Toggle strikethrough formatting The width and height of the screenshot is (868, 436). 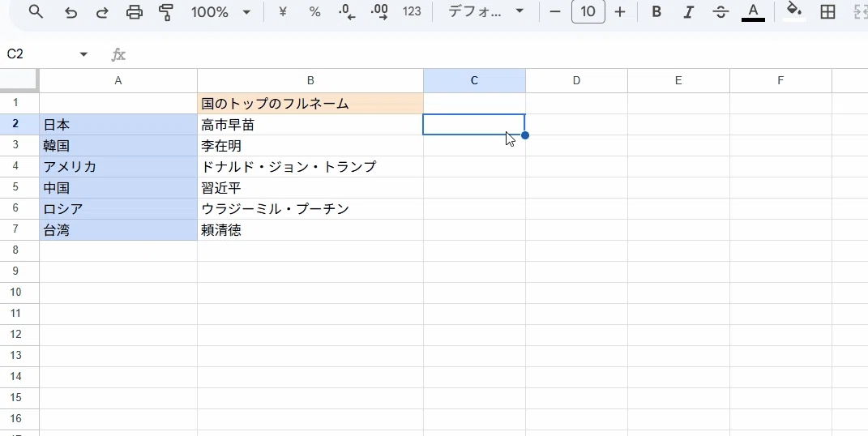click(x=720, y=12)
